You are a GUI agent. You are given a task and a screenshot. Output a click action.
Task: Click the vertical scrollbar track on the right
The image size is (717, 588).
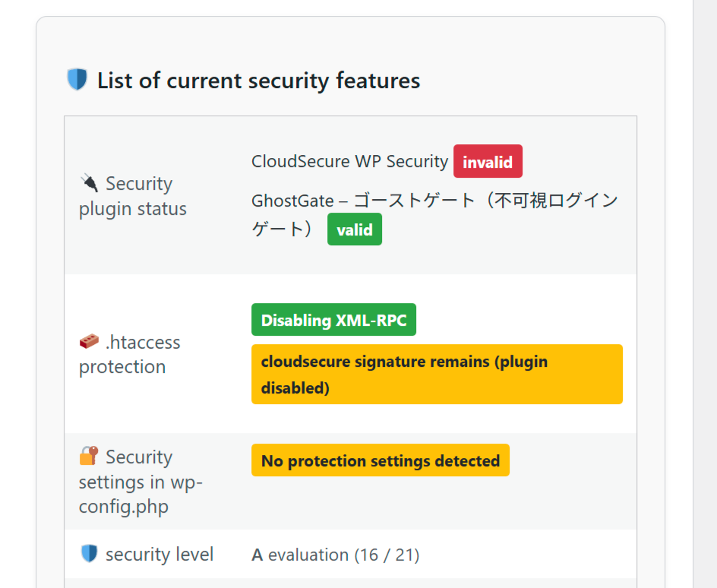pos(705,304)
